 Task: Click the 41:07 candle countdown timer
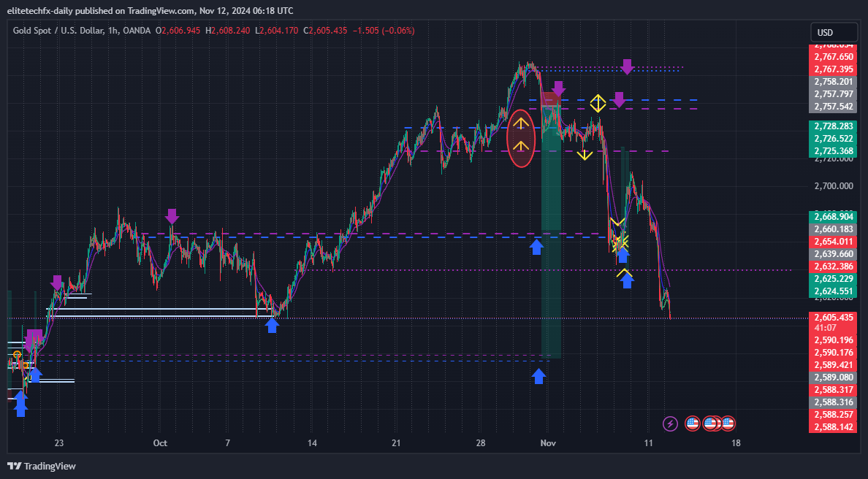pyautogui.click(x=826, y=327)
